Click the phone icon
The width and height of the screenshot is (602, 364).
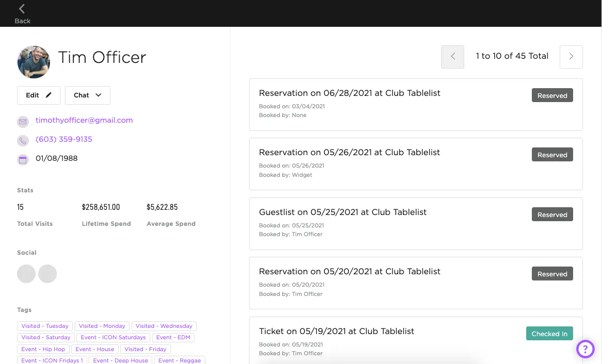23,140
